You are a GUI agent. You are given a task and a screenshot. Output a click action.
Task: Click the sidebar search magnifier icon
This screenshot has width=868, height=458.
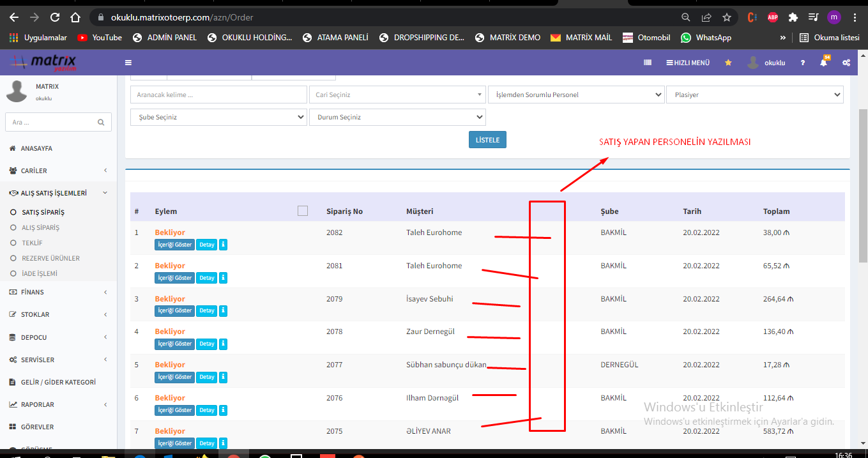pos(101,122)
